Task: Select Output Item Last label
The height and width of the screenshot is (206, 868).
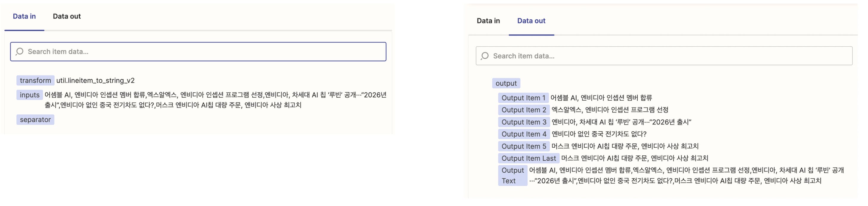Action: (529, 158)
